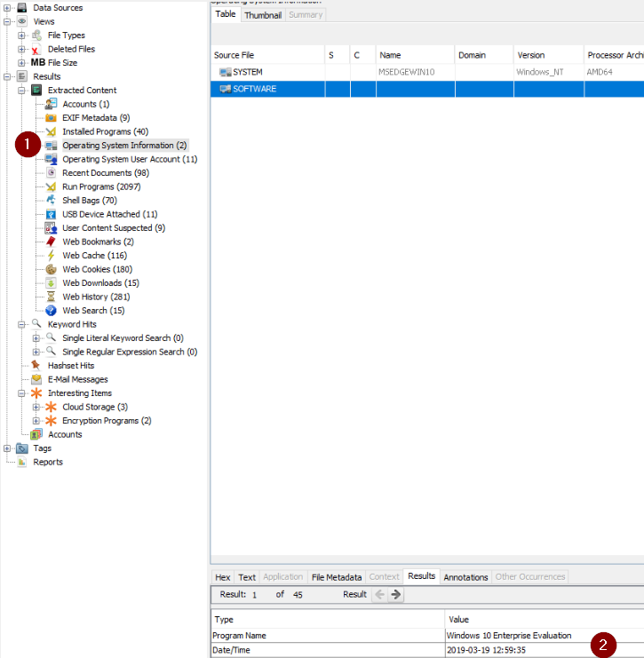Select the SYSTEM source file row
644x658 pixels.
pyautogui.click(x=247, y=71)
